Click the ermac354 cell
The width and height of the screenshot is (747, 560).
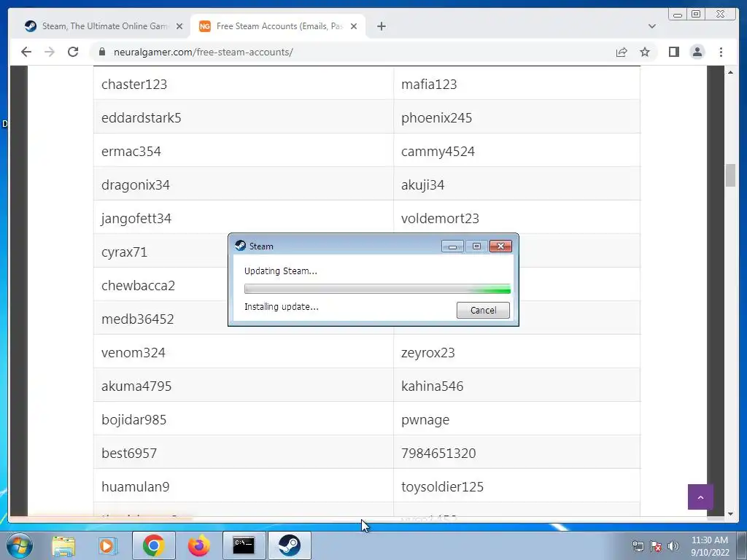(244, 150)
